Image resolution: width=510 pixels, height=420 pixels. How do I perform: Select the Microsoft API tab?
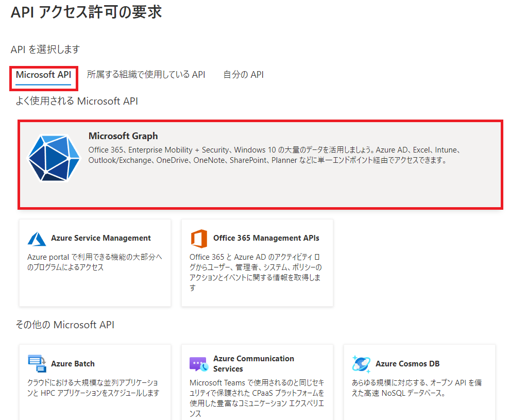click(44, 75)
